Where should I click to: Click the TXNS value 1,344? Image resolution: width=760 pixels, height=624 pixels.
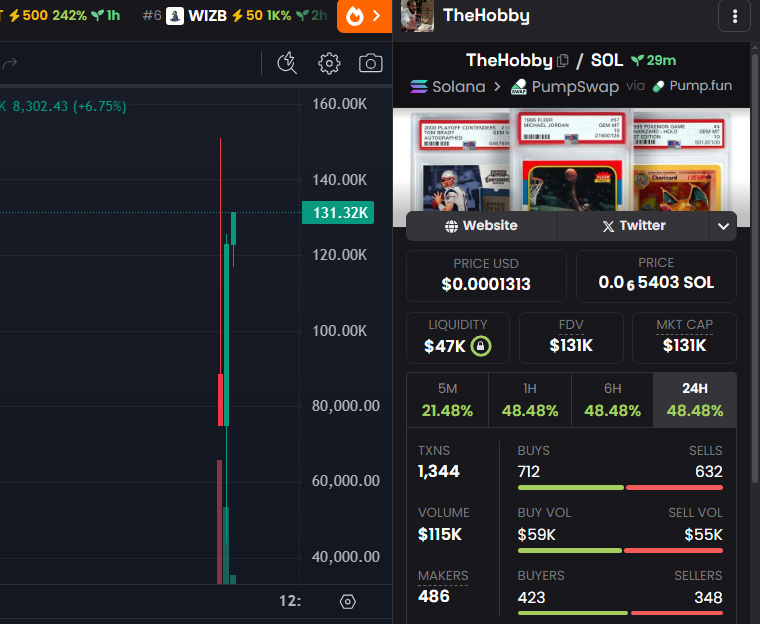[439, 471]
